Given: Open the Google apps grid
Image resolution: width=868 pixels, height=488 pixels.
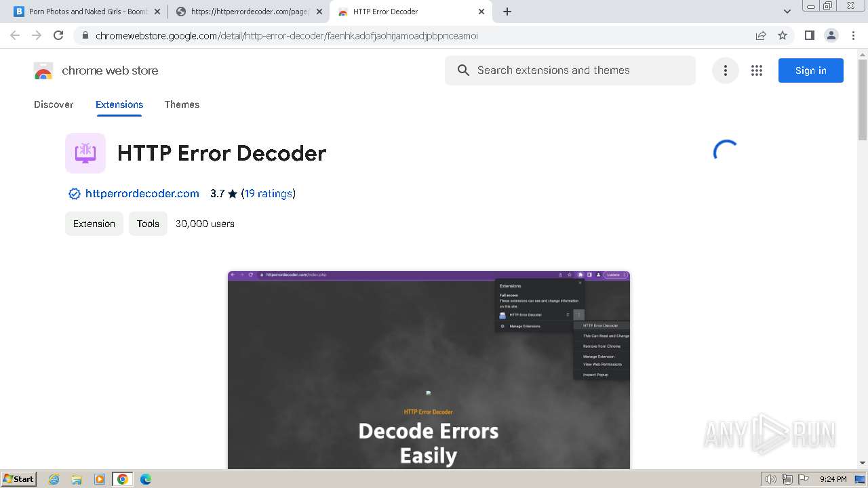Looking at the screenshot, I should 757,70.
